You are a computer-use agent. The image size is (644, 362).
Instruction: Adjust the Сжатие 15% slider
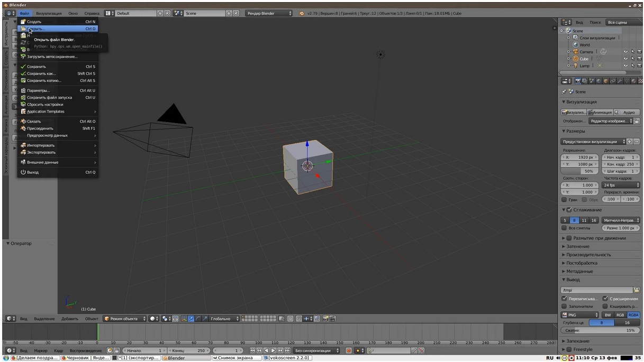(x=600, y=330)
